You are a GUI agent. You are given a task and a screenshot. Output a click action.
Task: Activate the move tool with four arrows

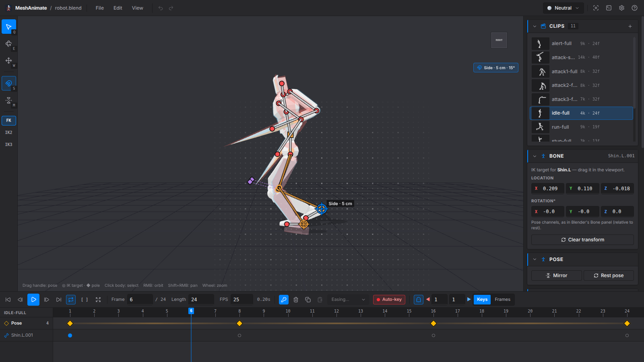click(x=9, y=60)
